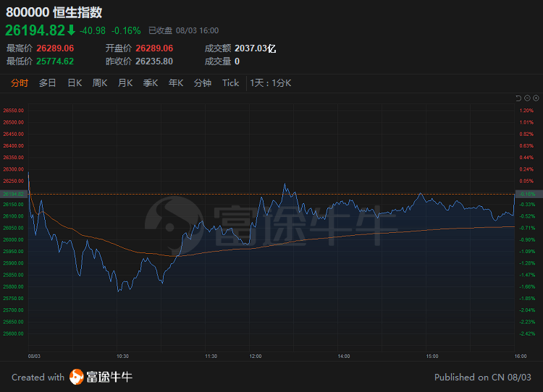Click the 26550.00 left axis label
The image size is (543, 392).
click(14, 111)
